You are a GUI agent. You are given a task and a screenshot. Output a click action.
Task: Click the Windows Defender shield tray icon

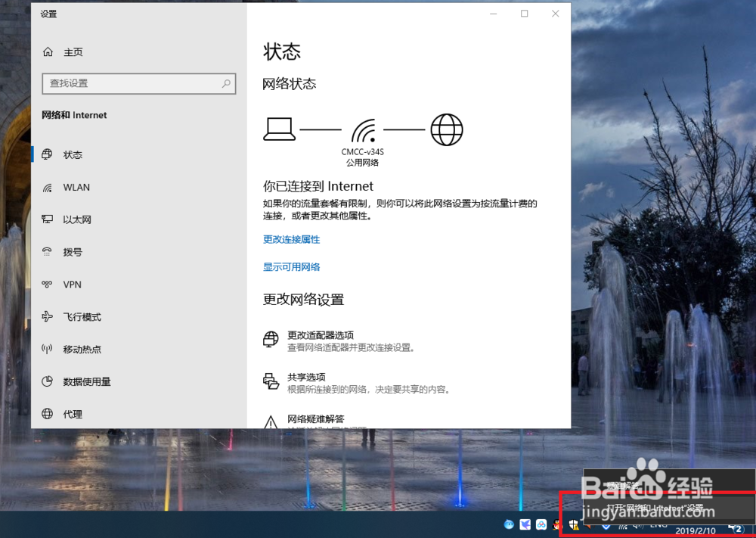click(573, 524)
